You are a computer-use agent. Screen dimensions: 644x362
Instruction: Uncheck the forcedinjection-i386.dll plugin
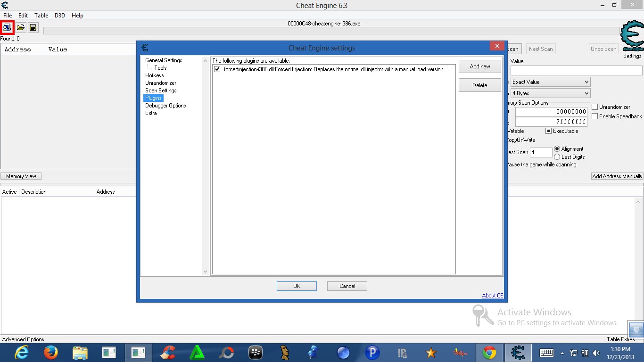point(217,69)
